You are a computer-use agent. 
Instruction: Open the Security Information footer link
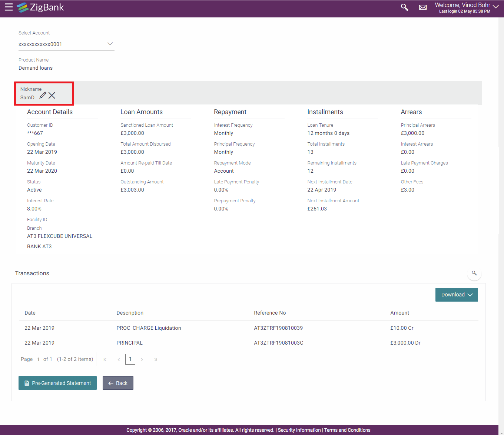point(299,430)
